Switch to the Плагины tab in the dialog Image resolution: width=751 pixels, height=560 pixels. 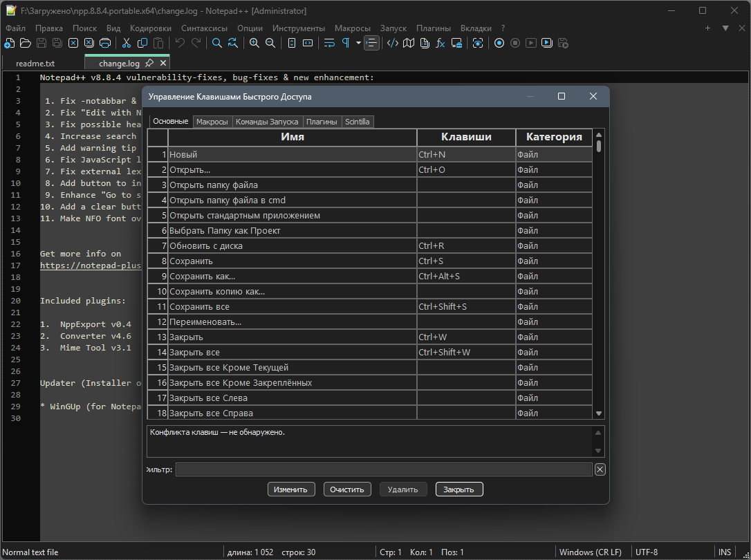[x=322, y=122]
